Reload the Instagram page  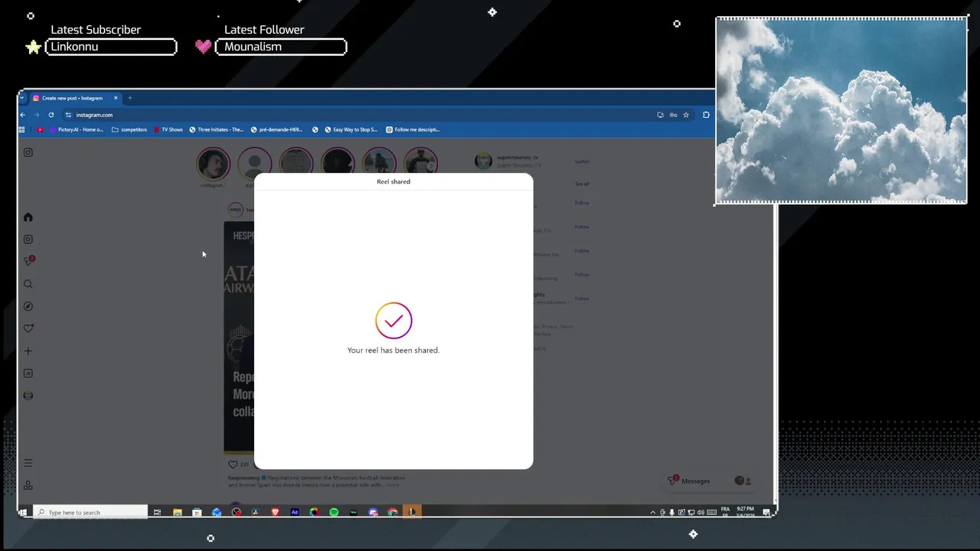(x=51, y=115)
